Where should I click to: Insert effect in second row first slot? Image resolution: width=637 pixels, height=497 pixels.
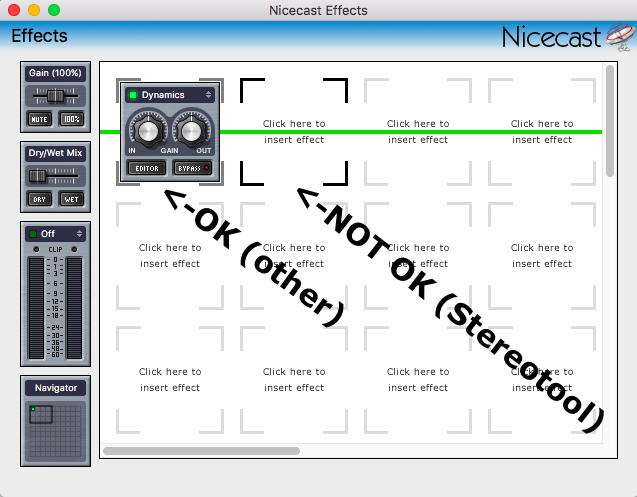coord(170,256)
